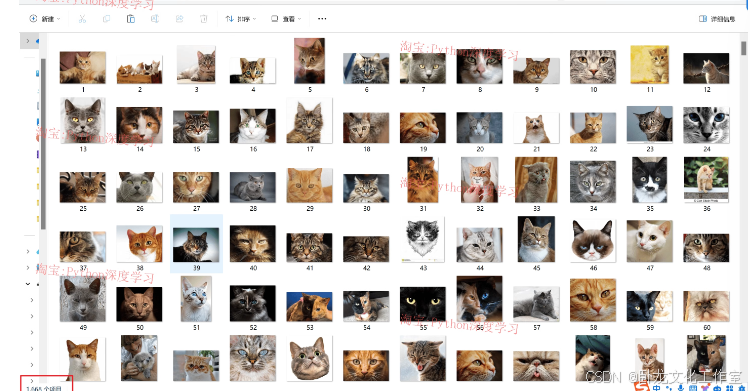Select orange cat profile thumbnail 19
This screenshot has height=391, width=750.
(423, 127)
